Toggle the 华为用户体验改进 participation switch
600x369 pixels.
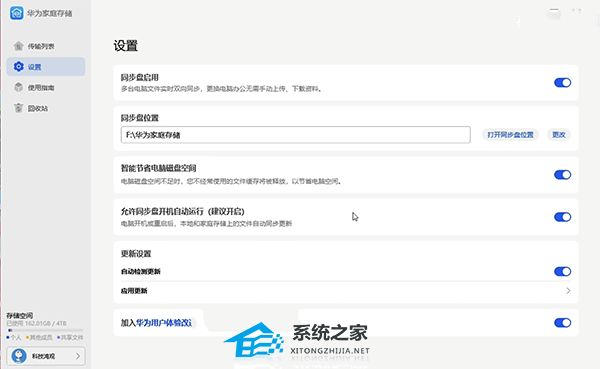(x=562, y=323)
